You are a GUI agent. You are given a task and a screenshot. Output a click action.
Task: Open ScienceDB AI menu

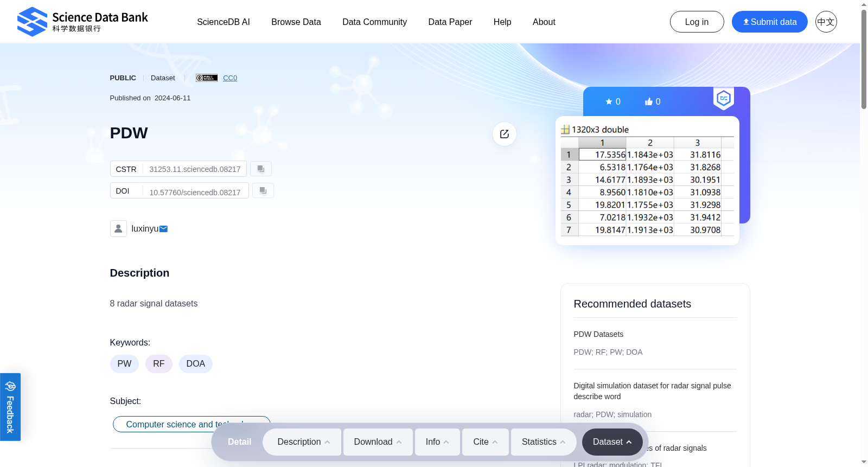coord(224,22)
